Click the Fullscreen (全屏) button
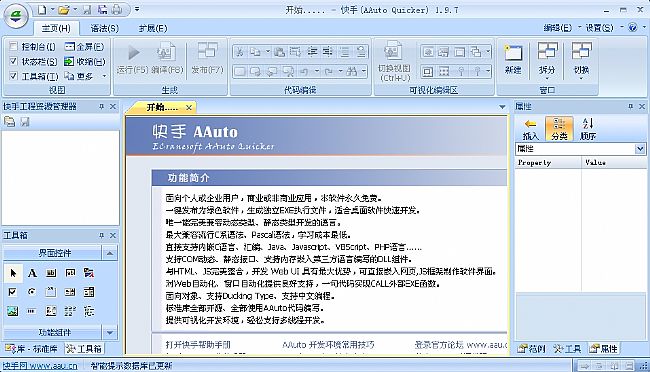 (85, 46)
